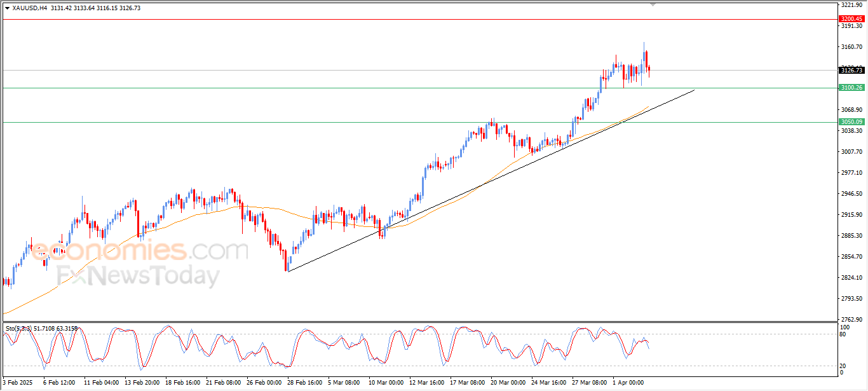Click the 1 Apr 00:00 time label
Viewport: 868px width, 391px height.
[628, 383]
